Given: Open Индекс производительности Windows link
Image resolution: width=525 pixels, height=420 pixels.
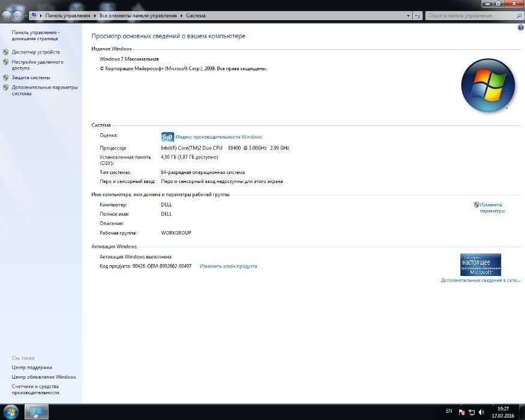Looking at the screenshot, I should [218, 137].
